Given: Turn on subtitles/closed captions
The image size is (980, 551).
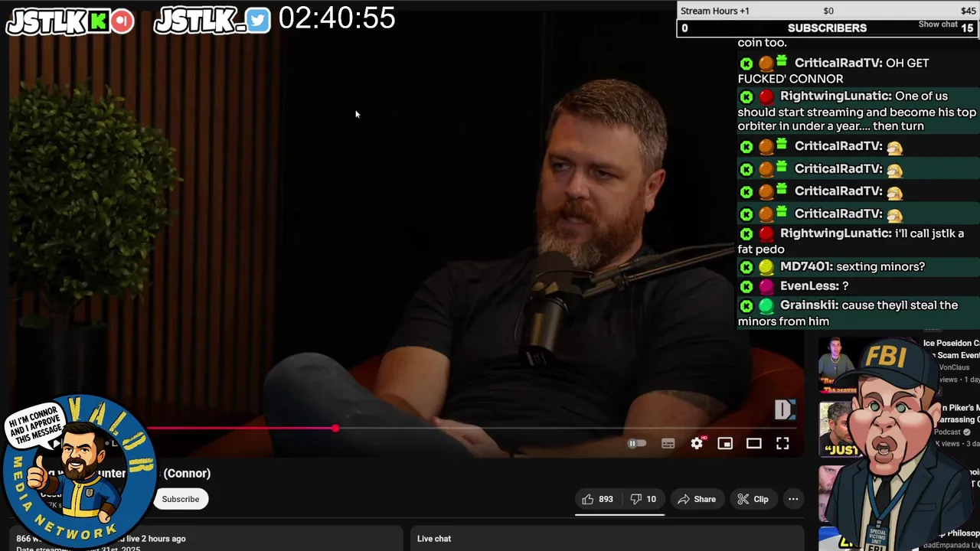Looking at the screenshot, I should click(668, 443).
